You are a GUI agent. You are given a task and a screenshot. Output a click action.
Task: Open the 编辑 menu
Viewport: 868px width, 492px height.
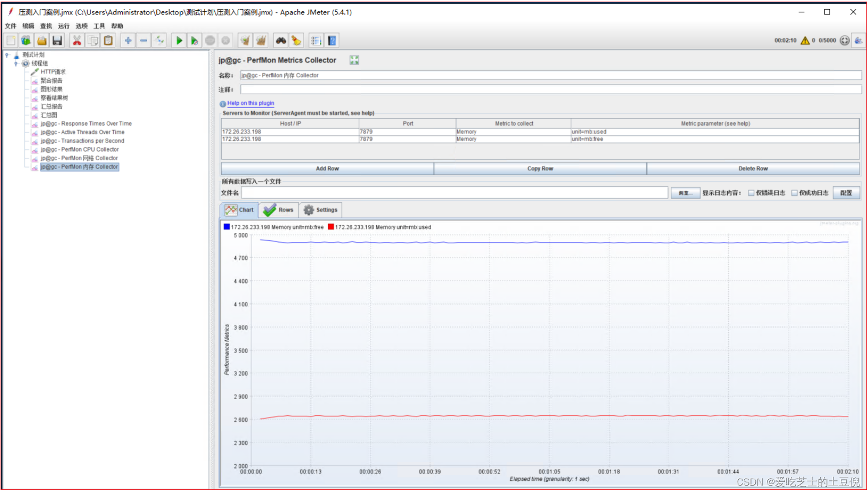(28, 26)
